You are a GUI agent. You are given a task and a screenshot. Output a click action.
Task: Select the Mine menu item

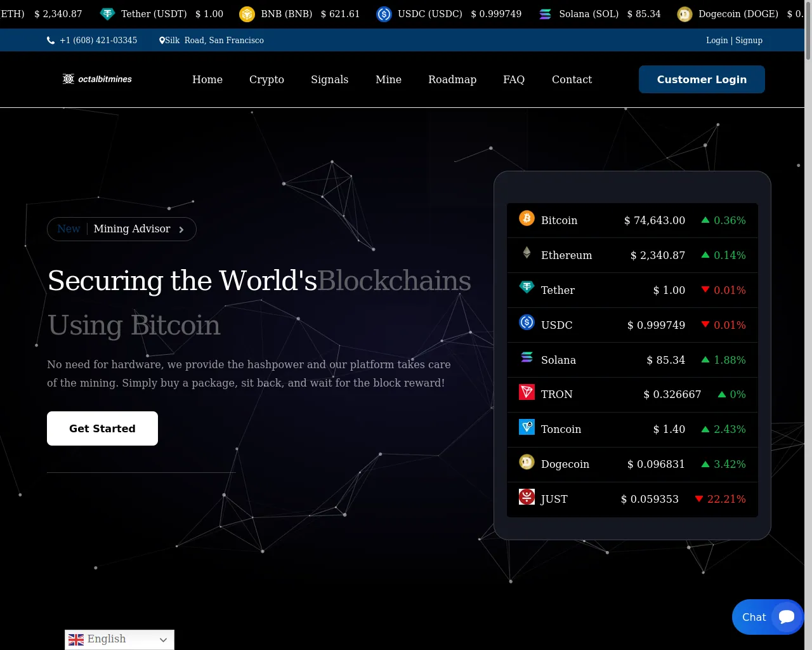click(388, 79)
